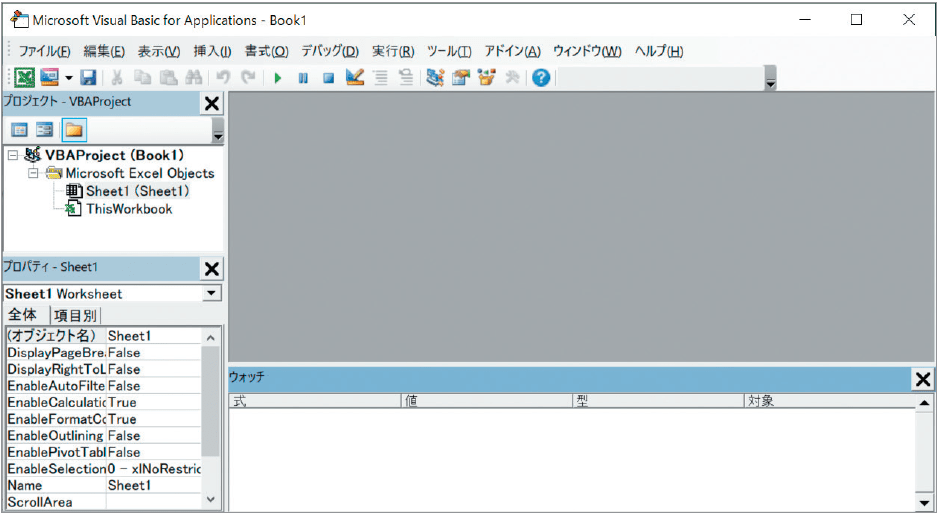Open the Sheet1 Worksheet object dropdown

[211, 293]
